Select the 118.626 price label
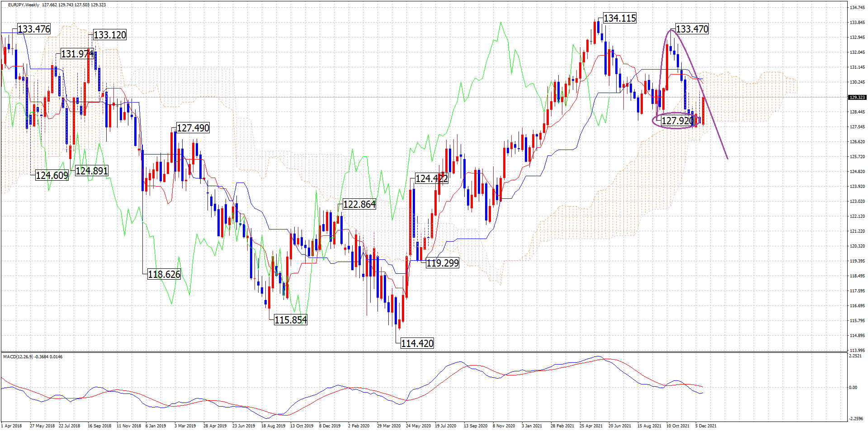 pos(164,275)
